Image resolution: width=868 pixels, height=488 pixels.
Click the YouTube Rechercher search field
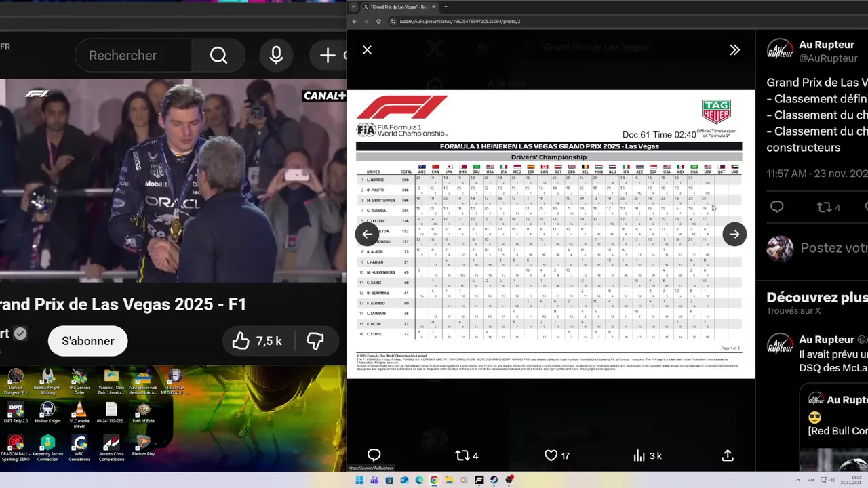[133, 56]
